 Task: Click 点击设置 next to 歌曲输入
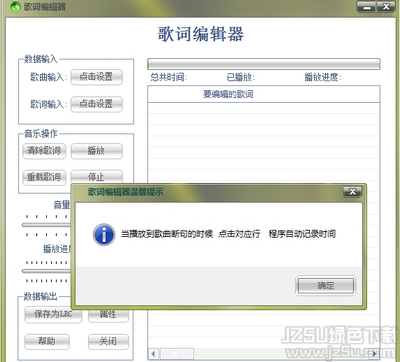click(x=96, y=77)
